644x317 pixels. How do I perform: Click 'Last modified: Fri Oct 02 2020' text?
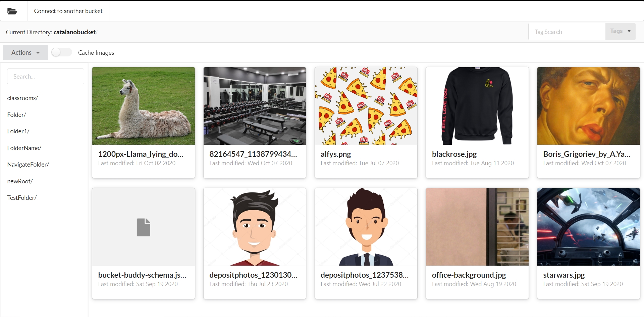137,163
